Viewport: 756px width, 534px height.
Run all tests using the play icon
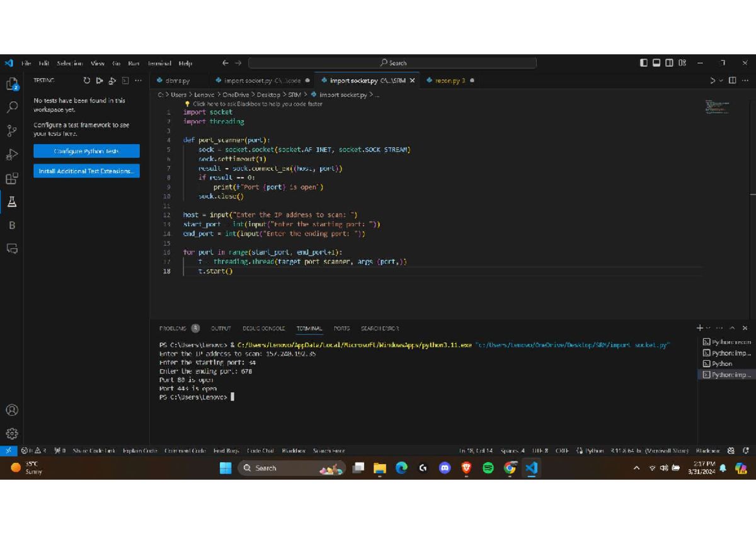98,80
